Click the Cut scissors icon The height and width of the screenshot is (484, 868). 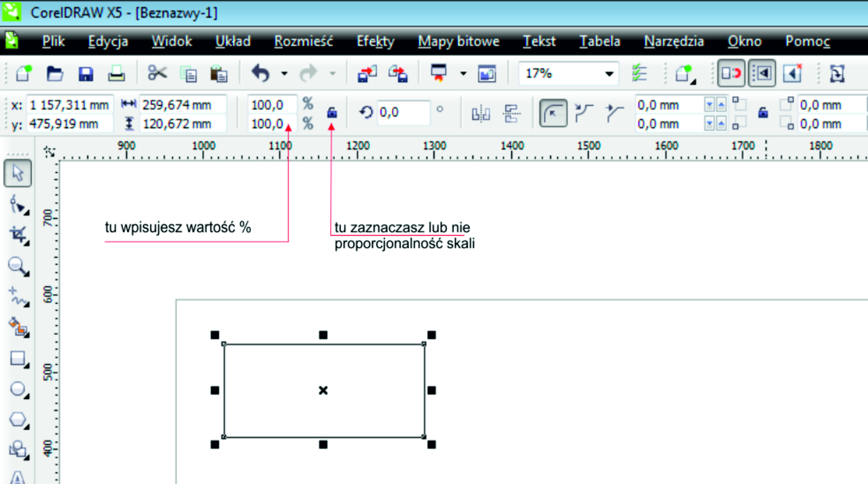(157, 74)
